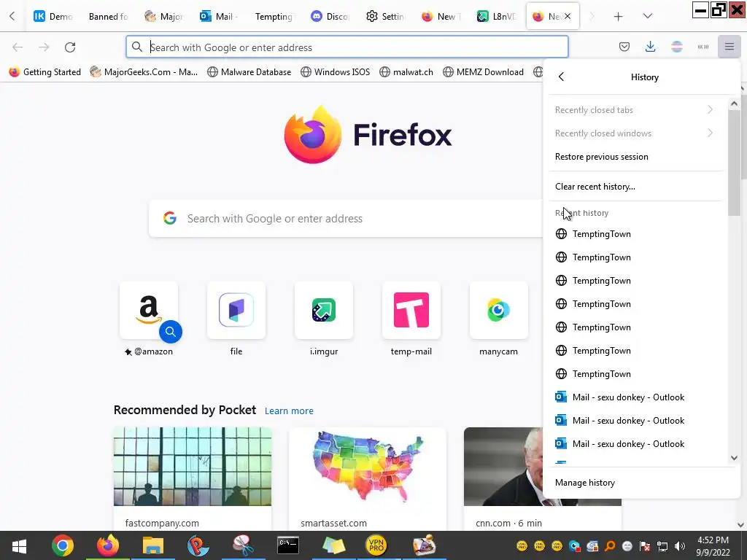Close the active New Tab
This screenshot has width=747, height=560.
[x=568, y=16]
